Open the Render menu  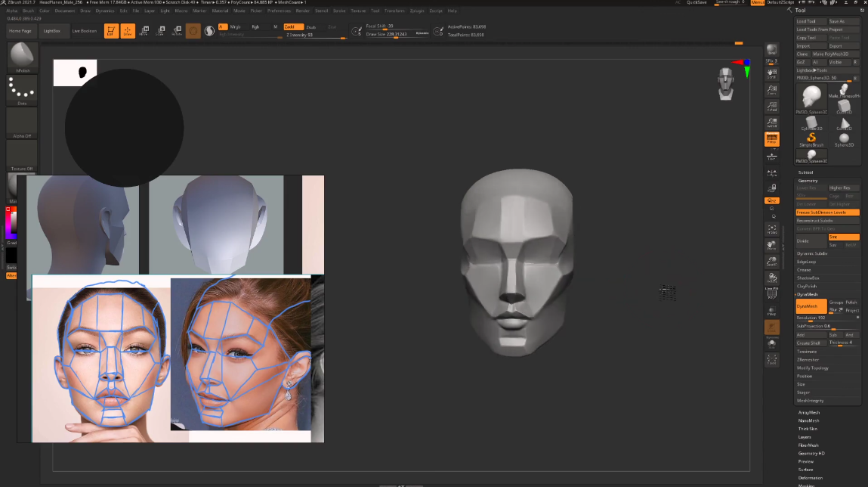[x=303, y=11]
